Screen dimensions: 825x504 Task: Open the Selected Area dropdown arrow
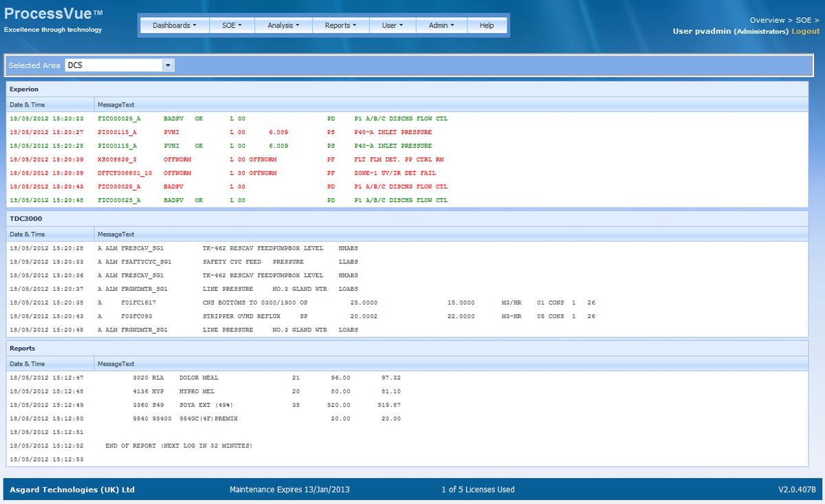click(x=167, y=65)
